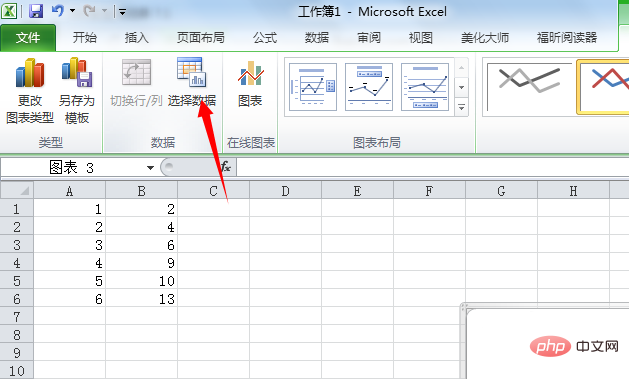Select row 7 header

click(x=17, y=316)
